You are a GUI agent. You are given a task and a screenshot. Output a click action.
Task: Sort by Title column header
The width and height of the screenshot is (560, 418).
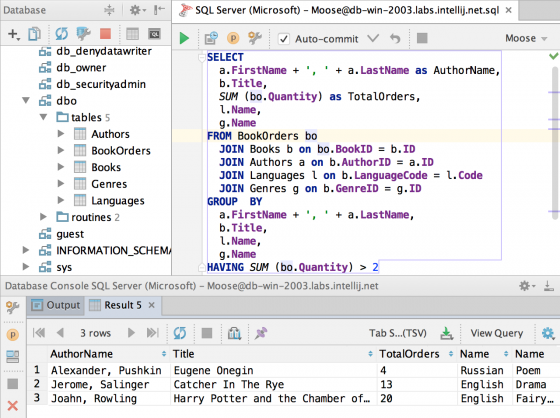tap(273, 354)
